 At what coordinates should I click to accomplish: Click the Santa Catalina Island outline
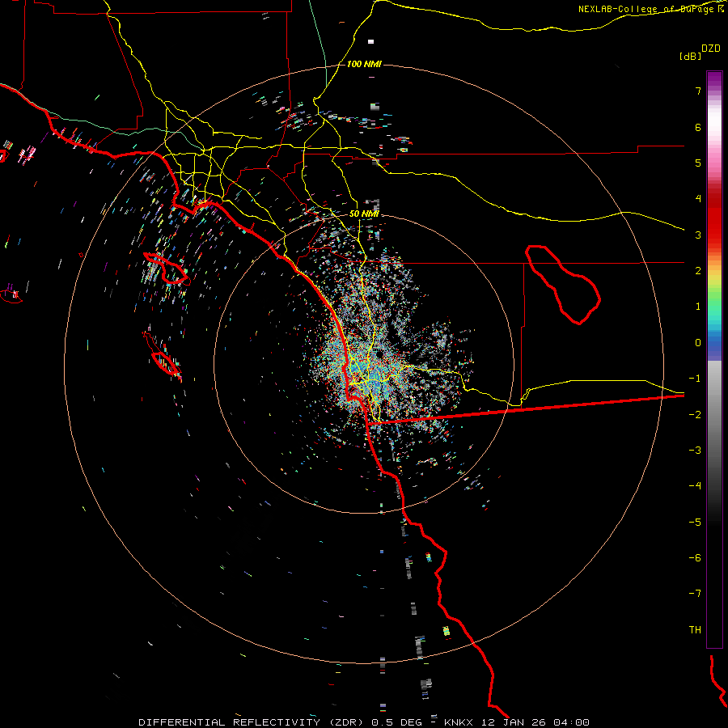click(166, 269)
